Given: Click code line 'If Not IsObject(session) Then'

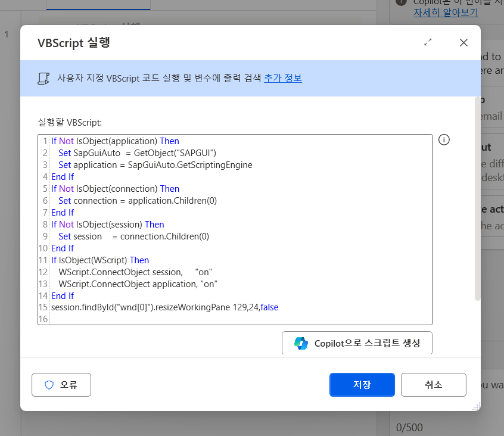Looking at the screenshot, I should pos(108,225).
